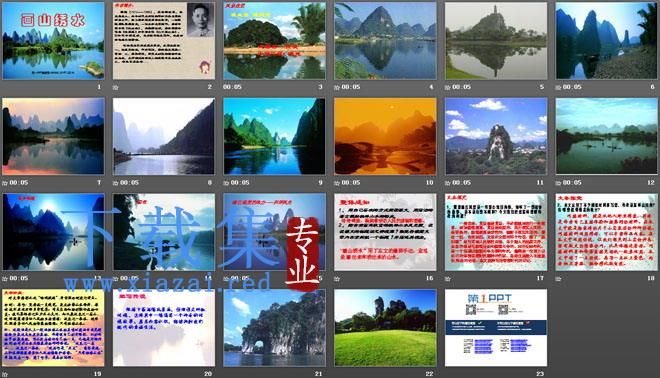The width and height of the screenshot is (660, 378).
Task: Select slide 19 with yellow text background
Action: pyautogui.click(x=53, y=327)
